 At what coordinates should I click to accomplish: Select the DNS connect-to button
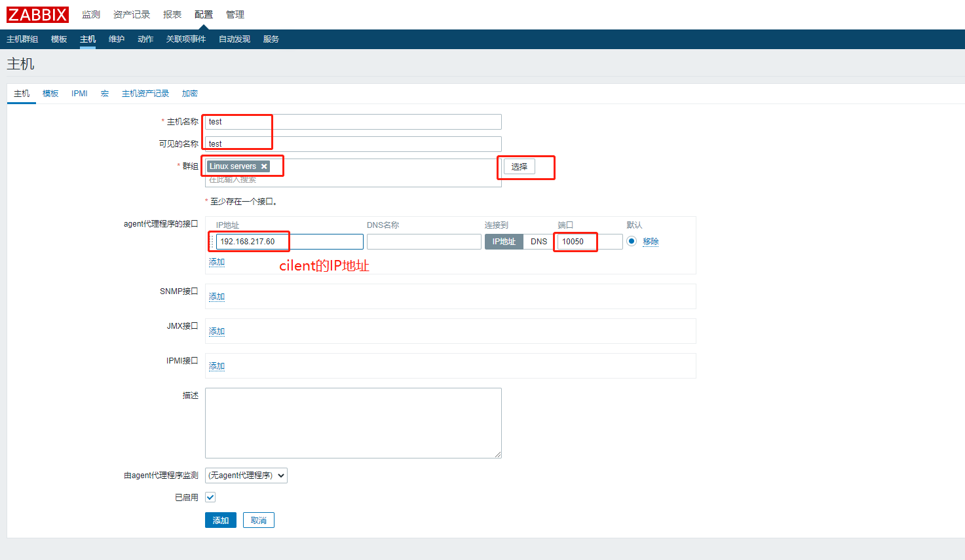pos(539,242)
